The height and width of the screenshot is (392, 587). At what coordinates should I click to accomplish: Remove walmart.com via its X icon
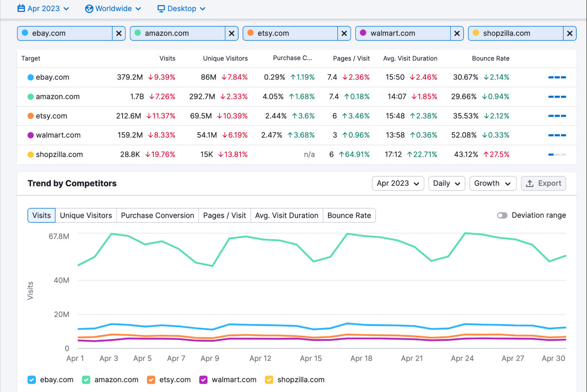point(457,33)
